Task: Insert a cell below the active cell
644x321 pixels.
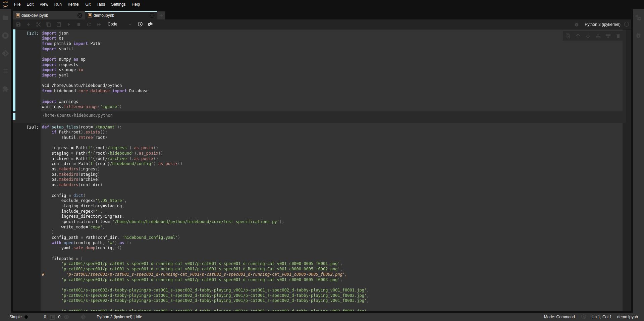Action: (608, 36)
